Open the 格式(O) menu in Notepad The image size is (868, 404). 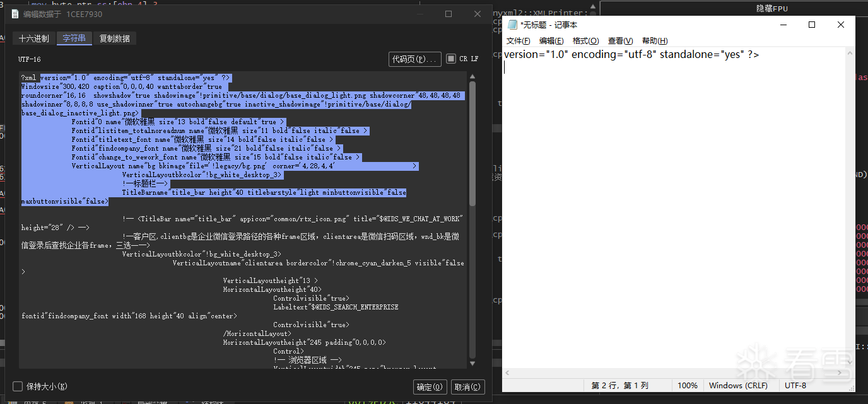click(x=585, y=41)
